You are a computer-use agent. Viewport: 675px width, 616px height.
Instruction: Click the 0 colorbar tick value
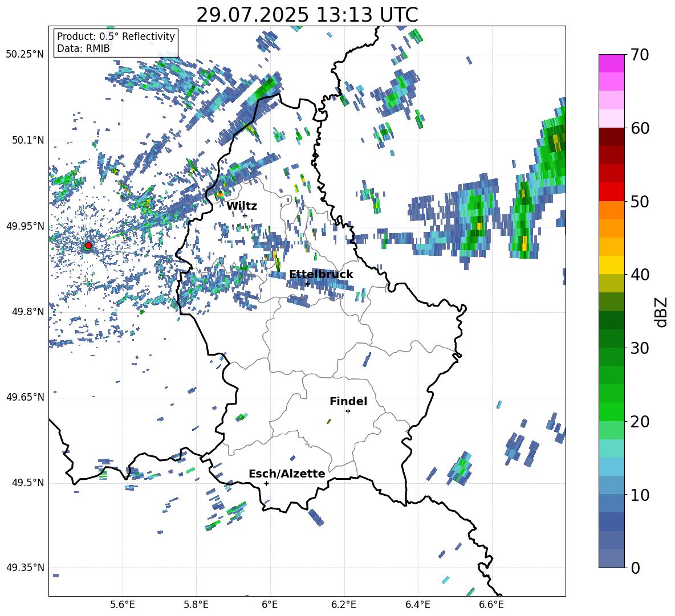tap(635, 568)
